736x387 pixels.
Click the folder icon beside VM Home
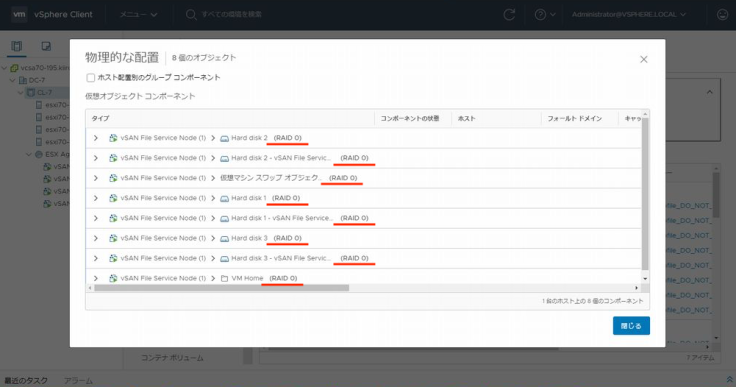[224, 278]
